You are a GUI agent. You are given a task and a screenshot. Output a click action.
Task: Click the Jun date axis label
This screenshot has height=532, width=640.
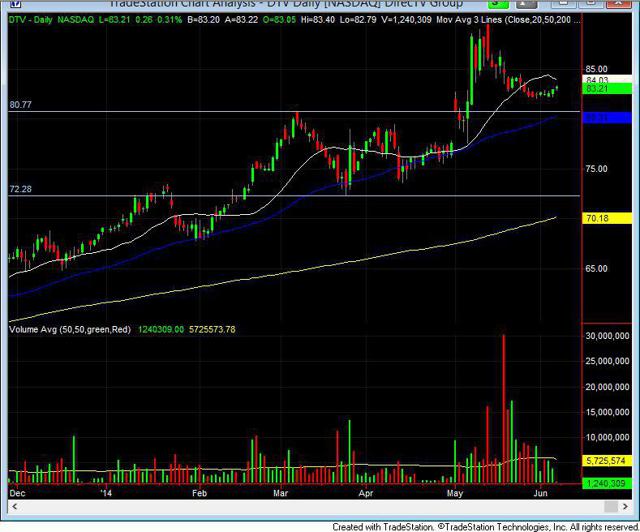(540, 493)
